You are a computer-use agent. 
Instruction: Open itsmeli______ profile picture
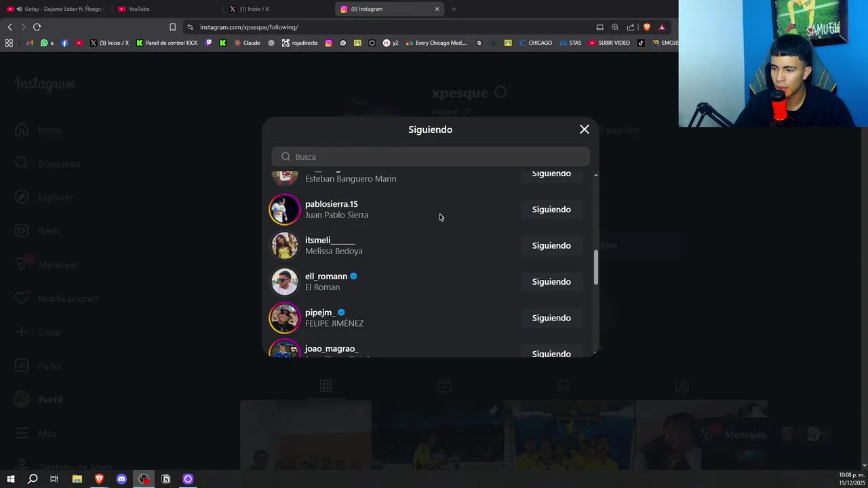[x=285, y=245]
